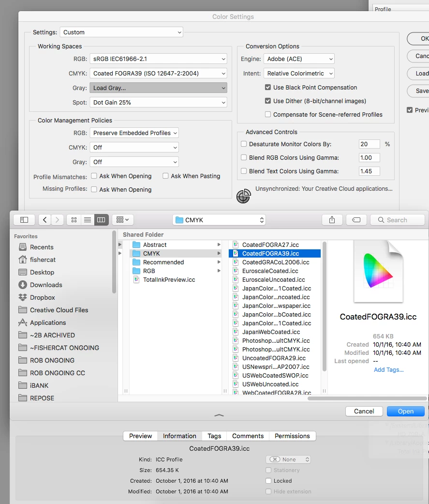Open the CMYK working space dropdown

[158, 73]
